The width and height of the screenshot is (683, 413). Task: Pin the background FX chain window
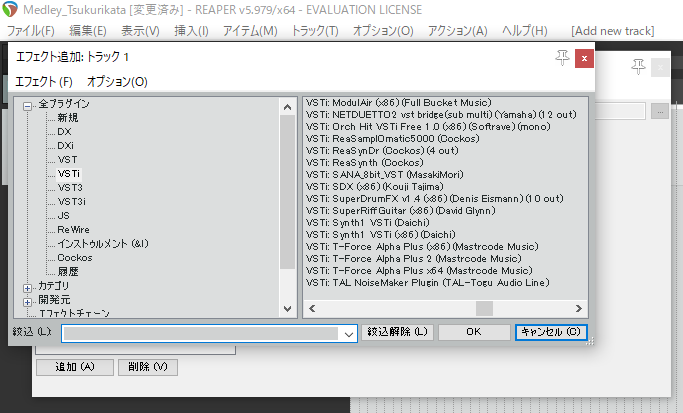638,67
